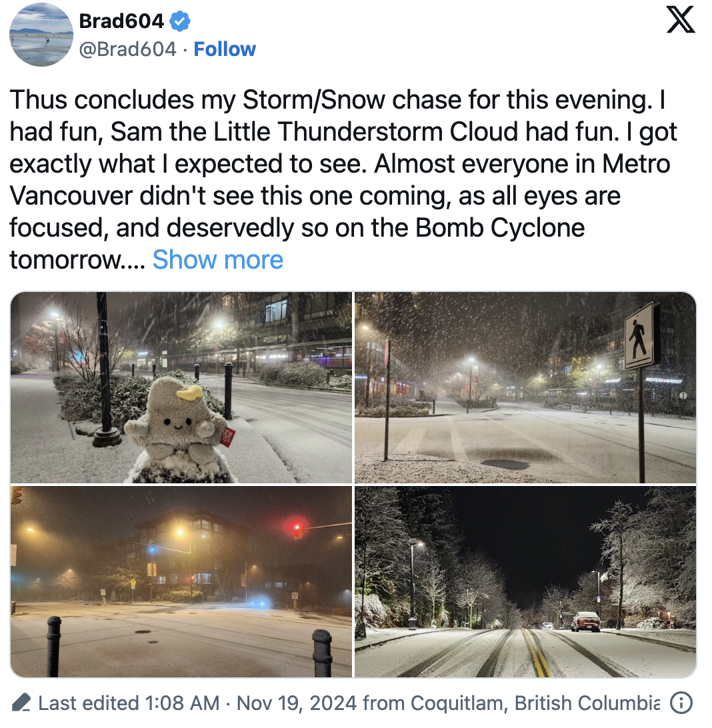The image size is (712, 728).
Task: Click the X logo
Action: click(680, 21)
